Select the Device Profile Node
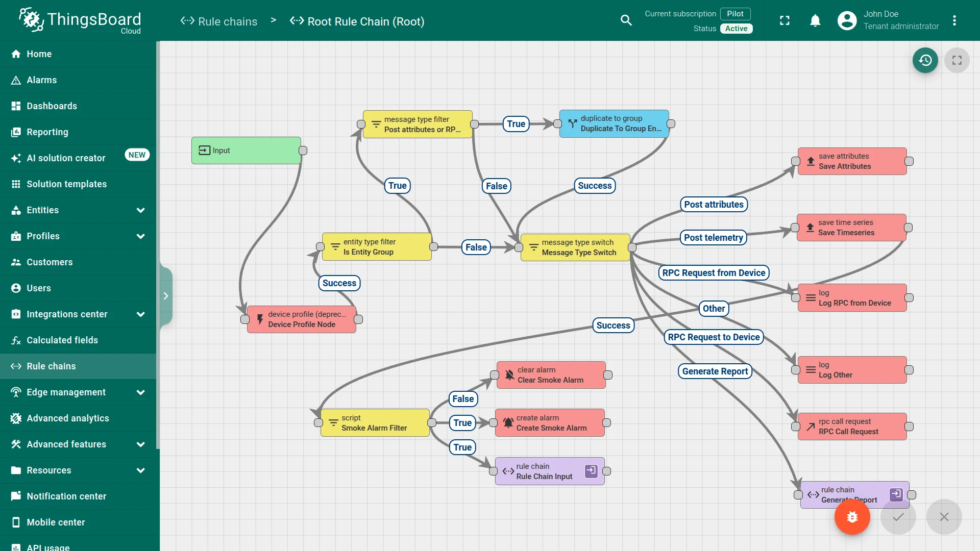This screenshot has height=551, width=980. click(x=302, y=319)
